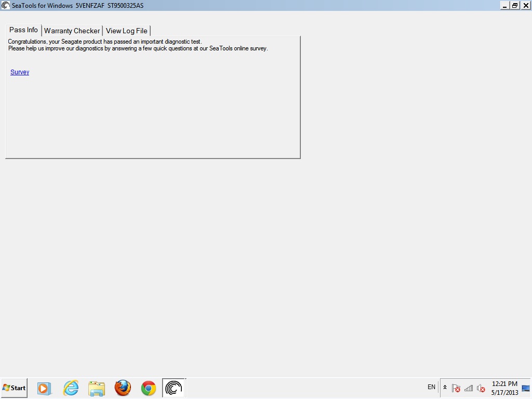Screen dimensions: 532x399
Task: Click the SeaTools icon in title bar
Action: 5,5
